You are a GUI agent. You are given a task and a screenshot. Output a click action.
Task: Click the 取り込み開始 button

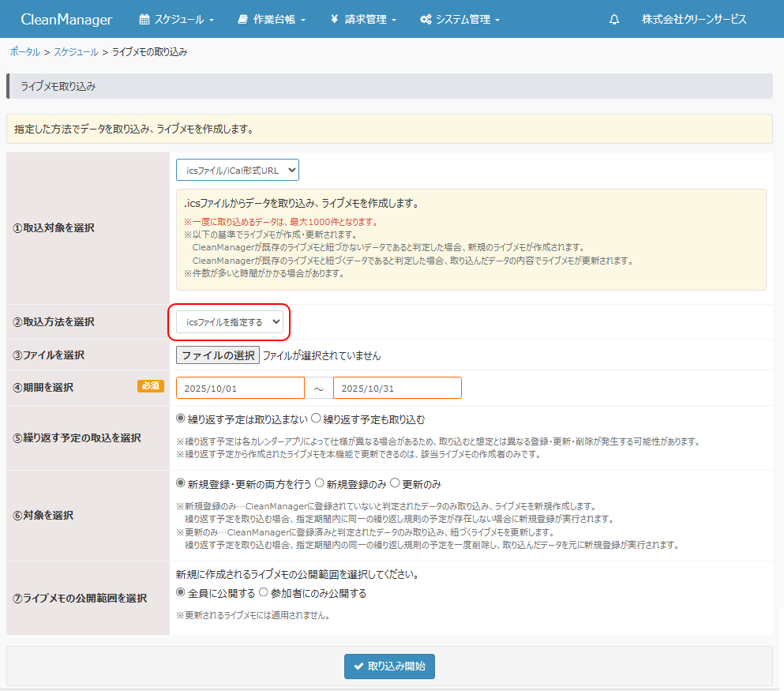(389, 666)
